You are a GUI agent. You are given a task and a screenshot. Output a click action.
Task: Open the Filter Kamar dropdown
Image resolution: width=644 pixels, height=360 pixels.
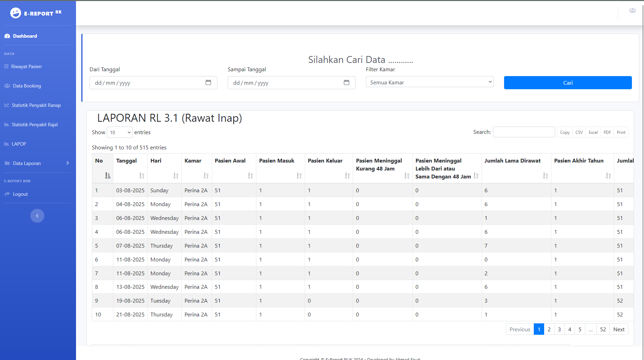429,82
